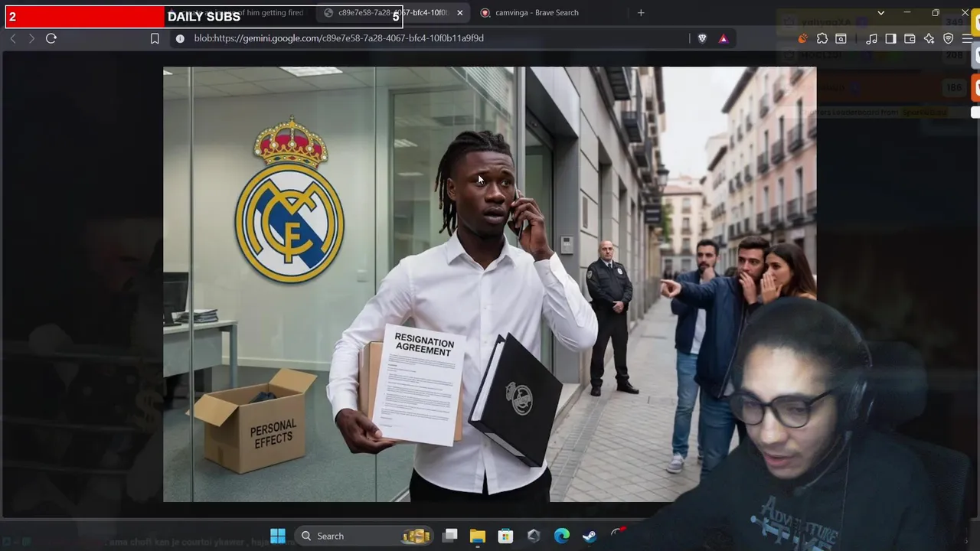Open Brave Shields lion icon
Image resolution: width=980 pixels, height=551 pixels.
click(702, 38)
